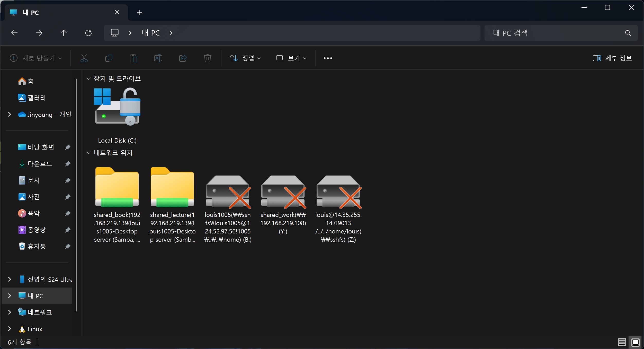Collapse the 장치 및 드라이브 section
This screenshot has width=644, height=349.
click(x=89, y=78)
